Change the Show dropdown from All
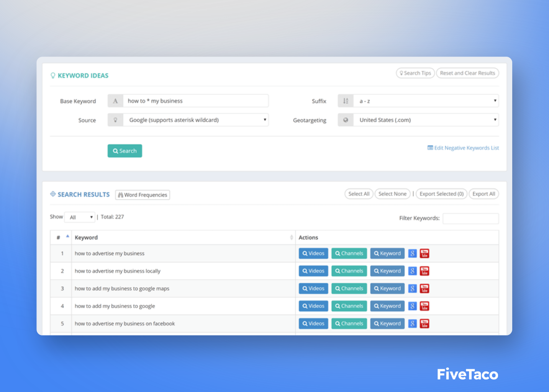The width and height of the screenshot is (549, 392). tap(79, 217)
